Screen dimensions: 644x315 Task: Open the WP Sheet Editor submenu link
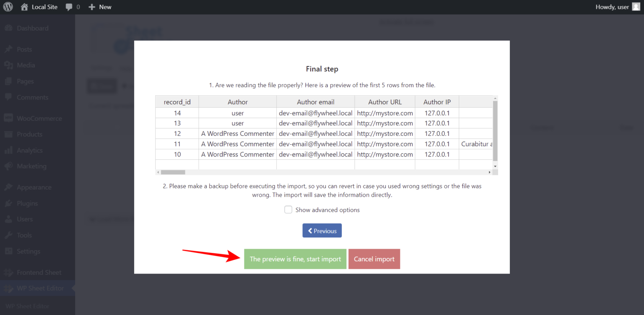[x=27, y=306]
